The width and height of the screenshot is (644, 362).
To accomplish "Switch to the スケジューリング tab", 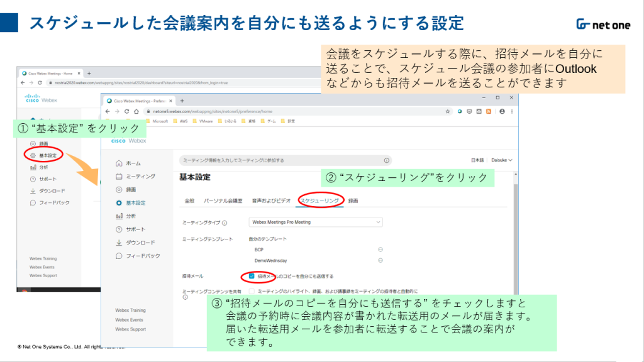I will (x=319, y=200).
